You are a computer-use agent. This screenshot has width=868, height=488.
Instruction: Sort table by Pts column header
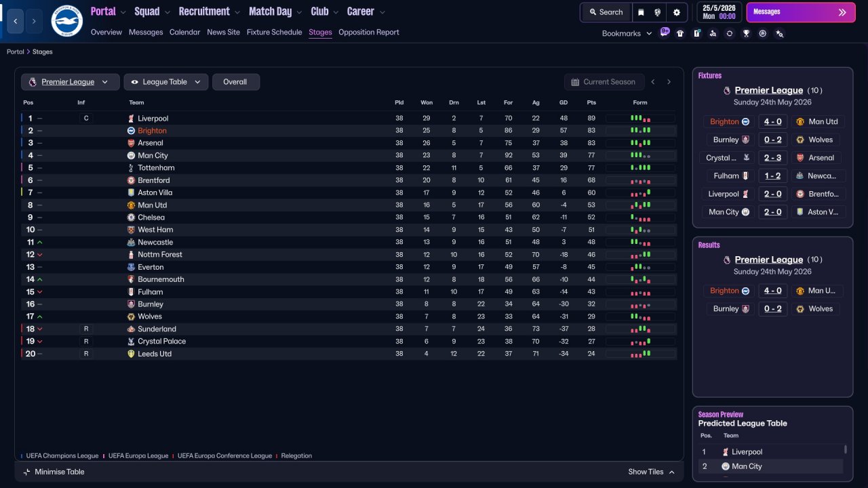pos(591,103)
